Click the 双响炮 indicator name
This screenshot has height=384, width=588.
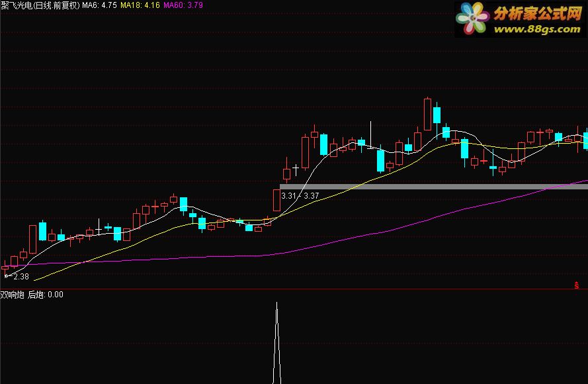click(x=13, y=295)
